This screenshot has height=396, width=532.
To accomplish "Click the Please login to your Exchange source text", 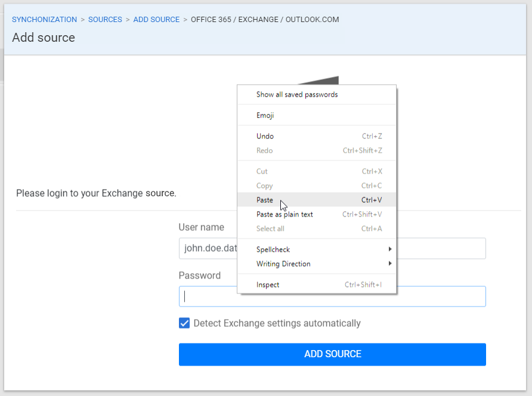I will (x=96, y=193).
